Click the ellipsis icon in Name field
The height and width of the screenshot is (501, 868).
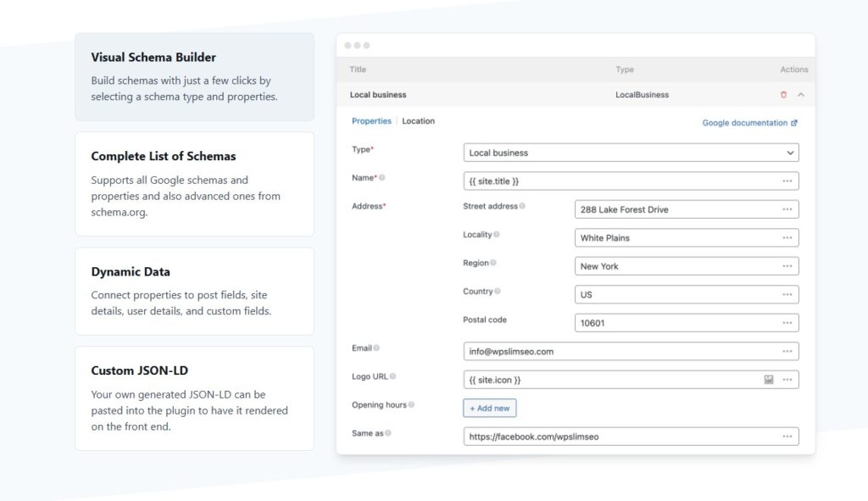[787, 181]
